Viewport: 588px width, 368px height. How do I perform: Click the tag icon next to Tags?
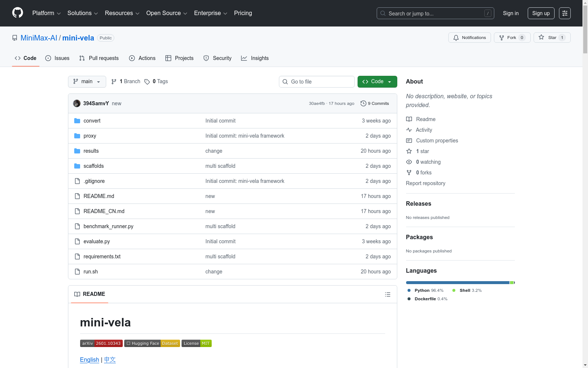[x=147, y=82]
